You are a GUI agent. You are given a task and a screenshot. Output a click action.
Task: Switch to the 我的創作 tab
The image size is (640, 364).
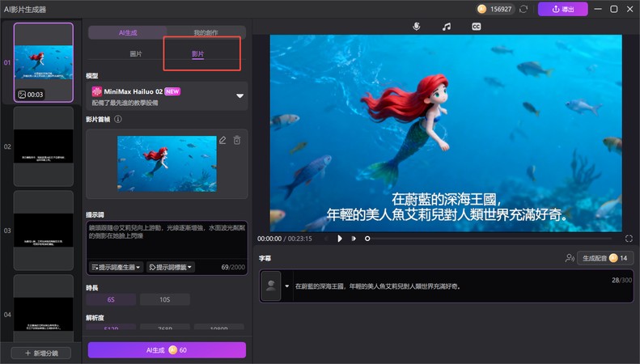tap(206, 32)
